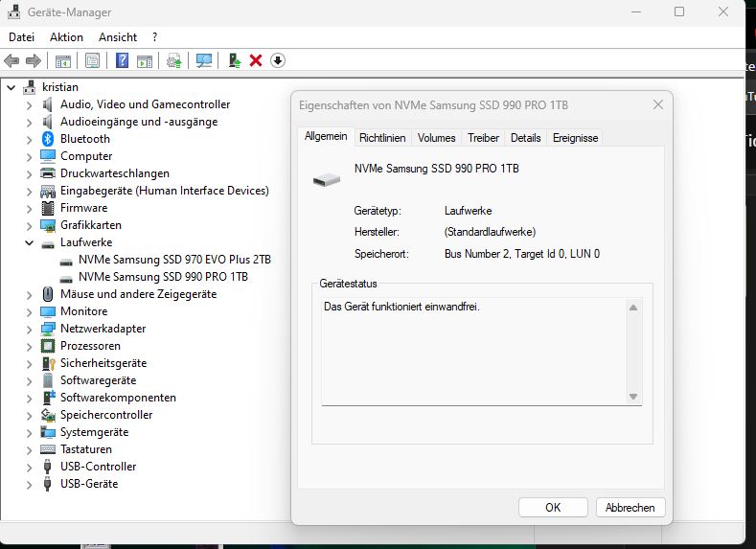Viewport: 756px width, 549px height.
Task: Click the USB-Controller plug icon
Action: 47,467
